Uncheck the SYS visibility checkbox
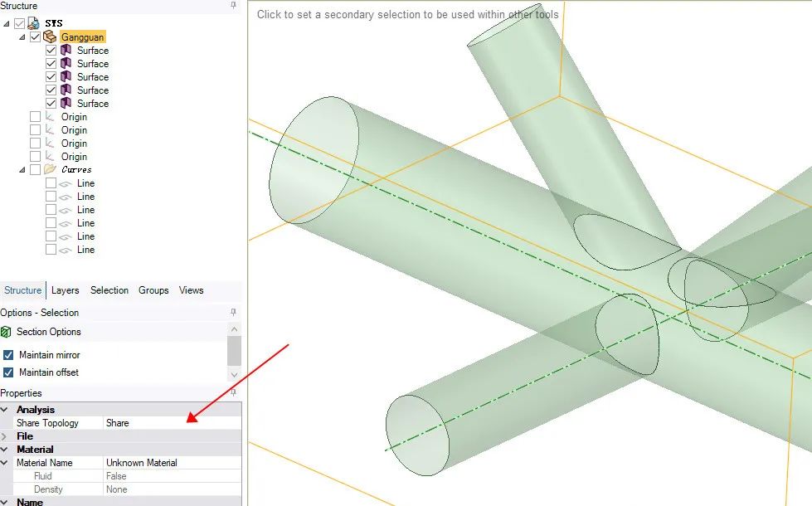The width and height of the screenshot is (812, 506). pos(20,23)
